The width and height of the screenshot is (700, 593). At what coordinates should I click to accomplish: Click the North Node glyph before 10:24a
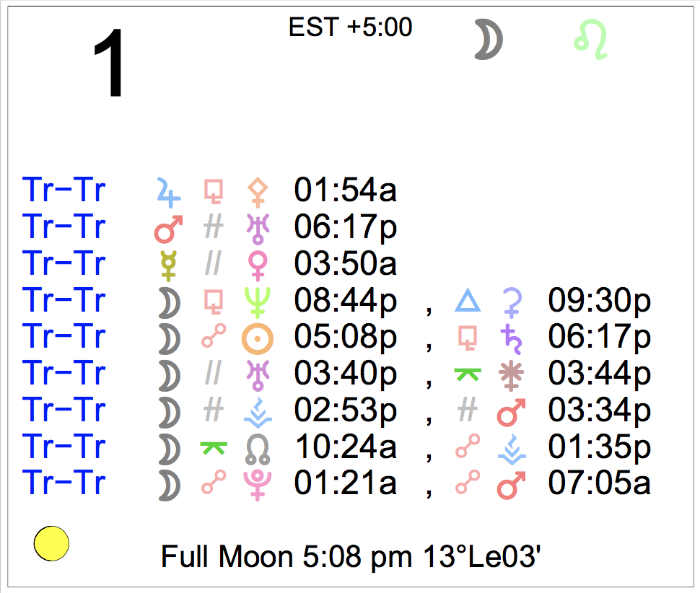point(258,449)
